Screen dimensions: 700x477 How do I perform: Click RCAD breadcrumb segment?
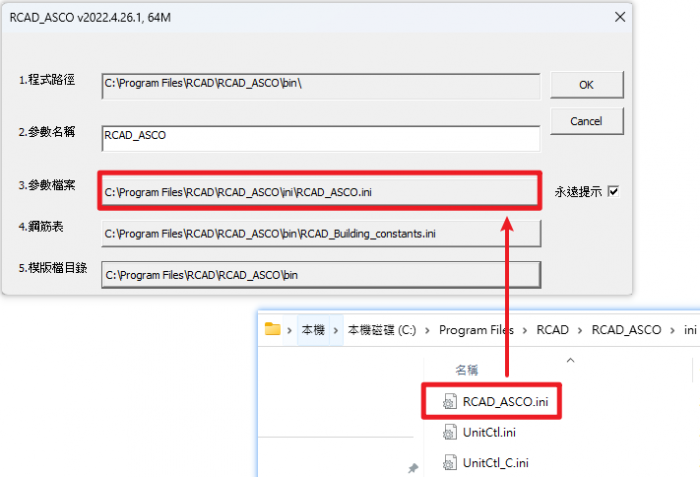click(x=552, y=330)
